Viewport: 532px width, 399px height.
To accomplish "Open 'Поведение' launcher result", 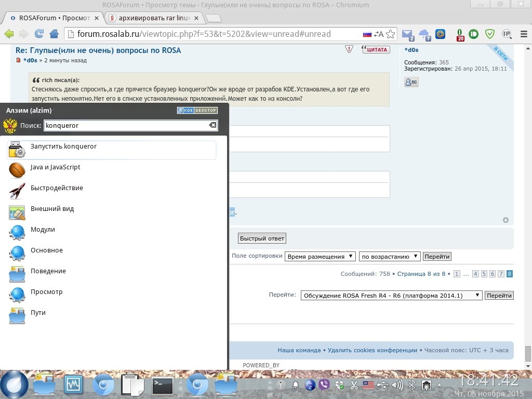I will 112,274.
